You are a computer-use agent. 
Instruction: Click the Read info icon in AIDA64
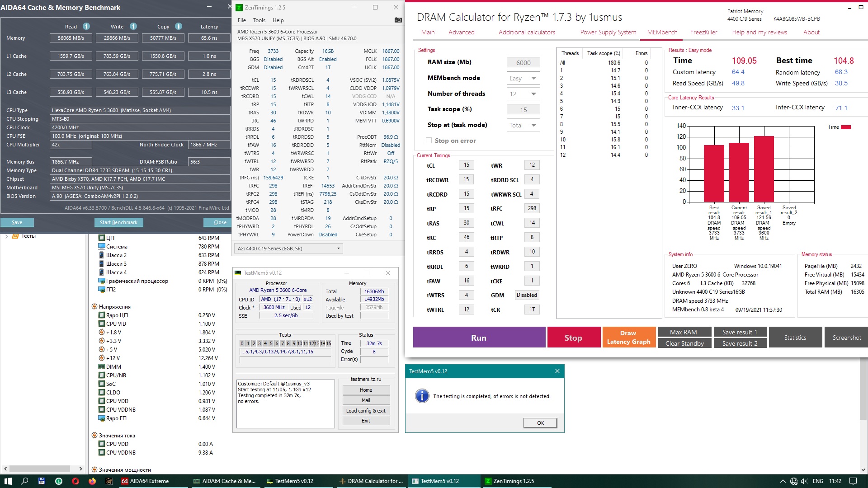pos(86,26)
